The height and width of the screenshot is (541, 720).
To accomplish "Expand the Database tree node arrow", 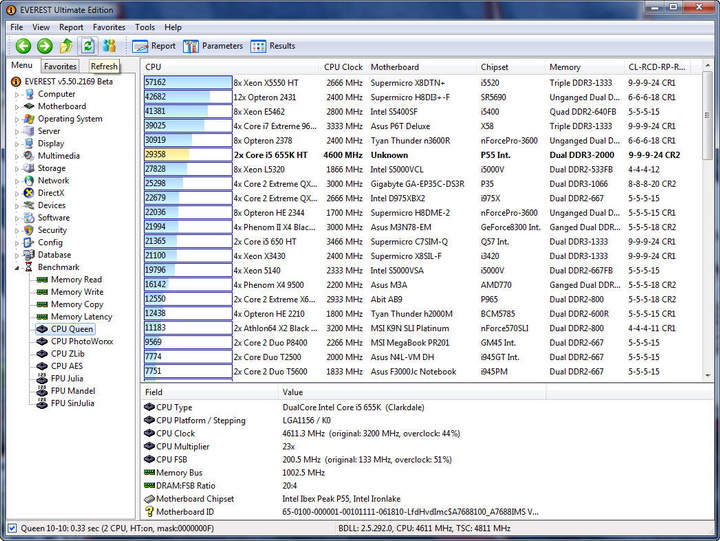I will point(17,256).
